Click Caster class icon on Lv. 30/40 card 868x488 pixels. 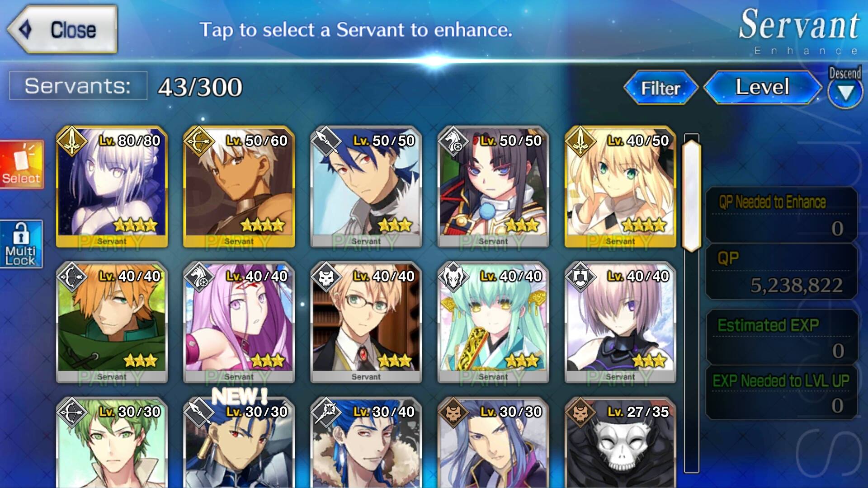pyautogui.click(x=326, y=412)
